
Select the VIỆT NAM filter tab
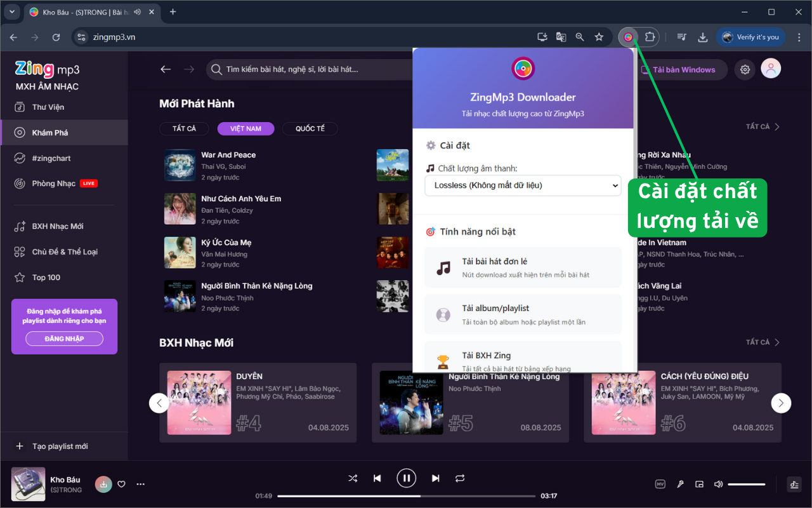[246, 128]
